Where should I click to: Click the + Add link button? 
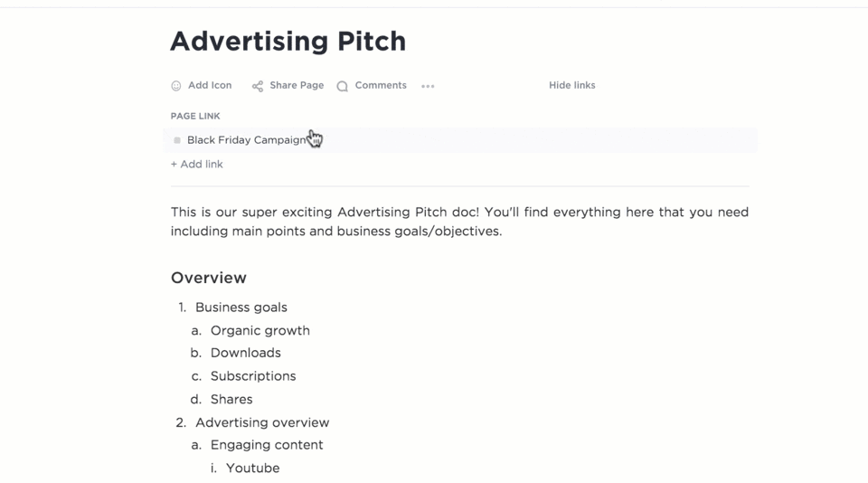click(197, 165)
